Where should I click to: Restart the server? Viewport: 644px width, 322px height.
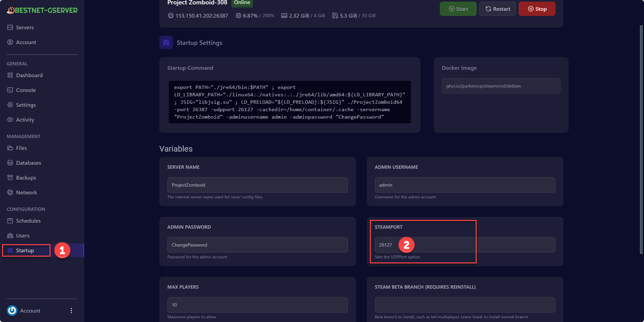click(497, 9)
